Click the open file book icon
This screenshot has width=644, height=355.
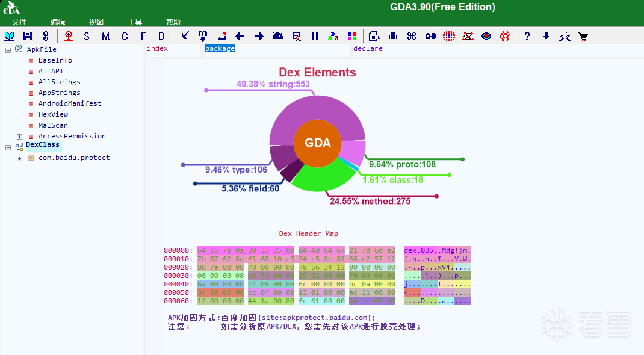9,36
